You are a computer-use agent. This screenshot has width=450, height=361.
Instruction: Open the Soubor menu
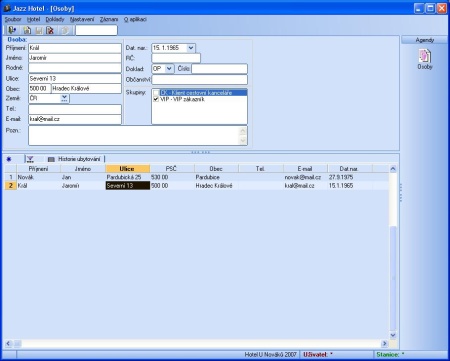[13, 19]
